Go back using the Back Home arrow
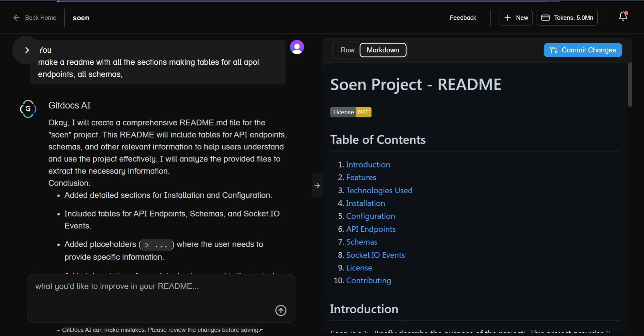644x336 pixels. click(16, 18)
